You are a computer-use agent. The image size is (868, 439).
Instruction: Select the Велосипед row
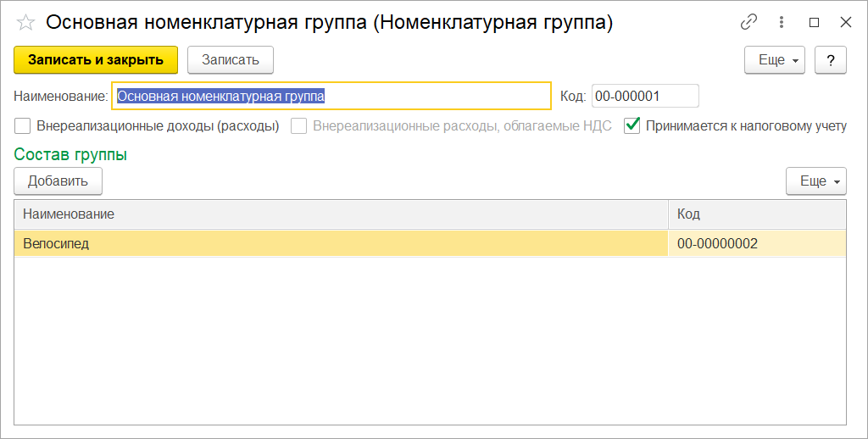pyautogui.click(x=430, y=243)
